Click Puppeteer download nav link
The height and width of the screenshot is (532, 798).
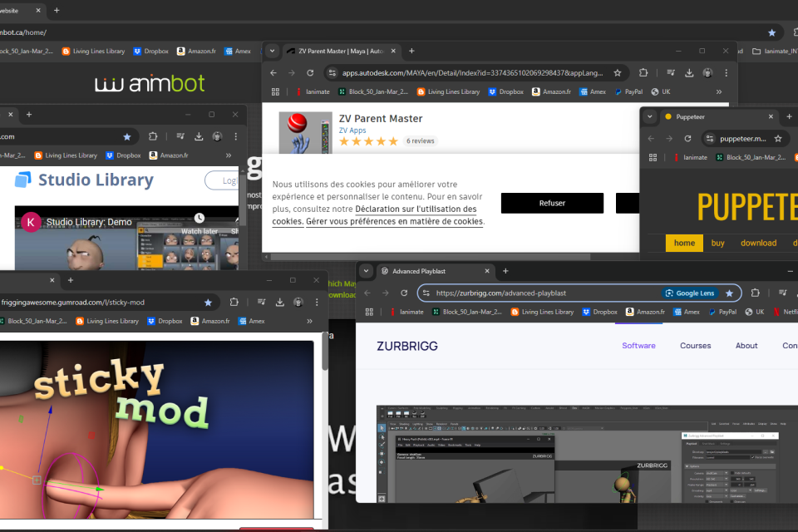tap(758, 243)
